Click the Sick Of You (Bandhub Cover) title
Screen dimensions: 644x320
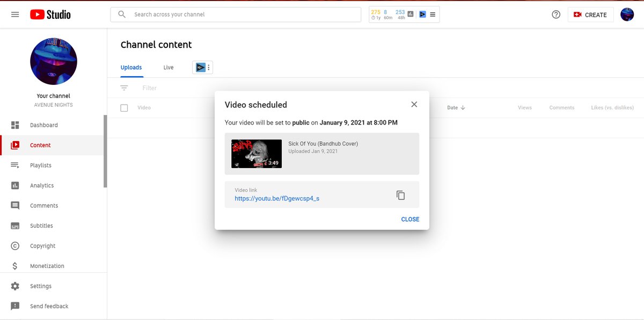pos(323,144)
